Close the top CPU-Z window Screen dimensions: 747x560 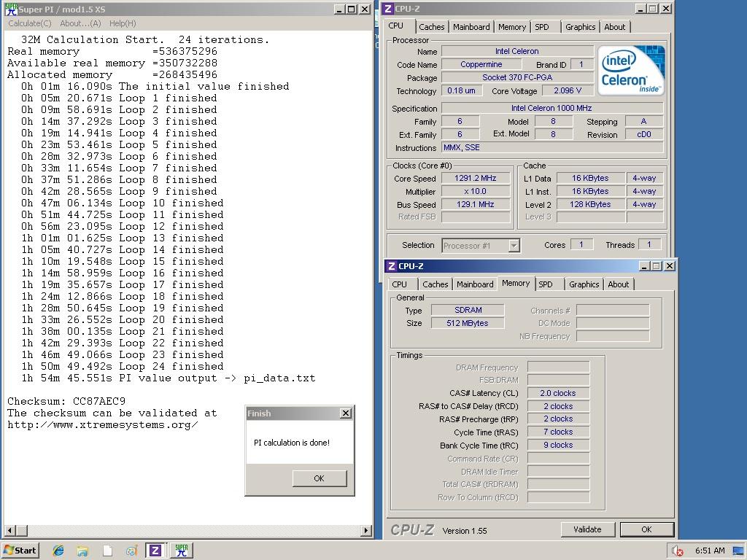pos(666,9)
